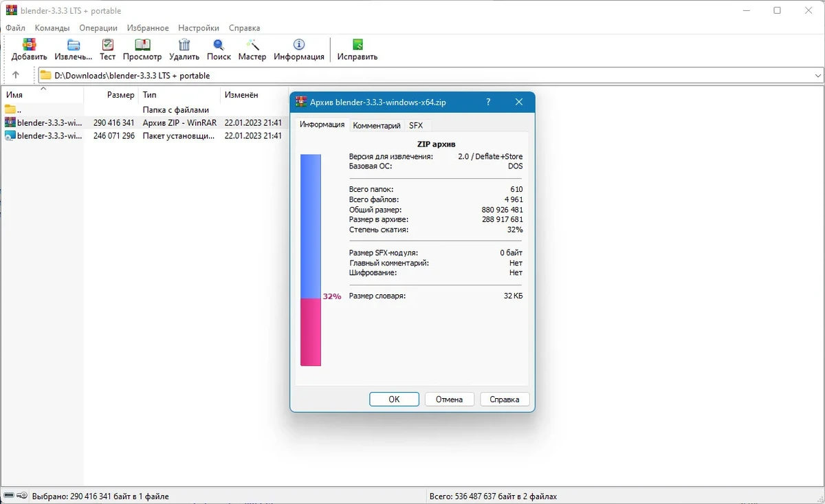
Task: Click the 'ZIP архив' heading
Action: [x=436, y=144]
